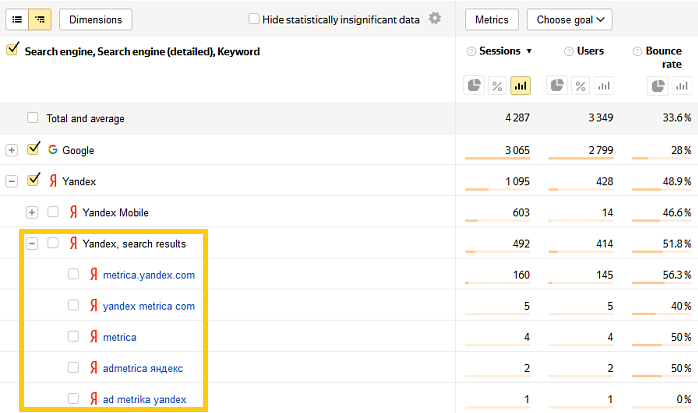Open the metrica.yandex.com keyword link
The image size is (698, 413).
pyautogui.click(x=148, y=275)
